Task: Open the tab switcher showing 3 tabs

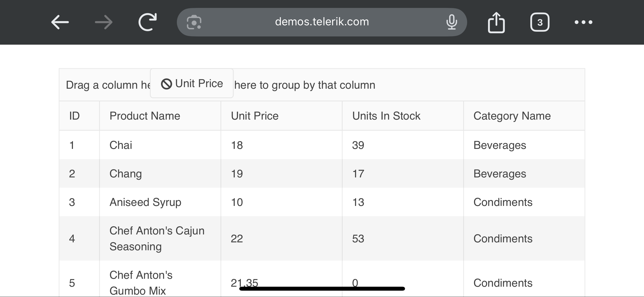Action: coord(540,22)
